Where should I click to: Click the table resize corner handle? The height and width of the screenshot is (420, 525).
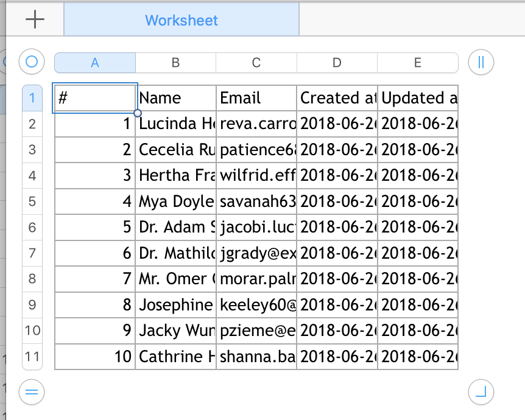pyautogui.click(x=481, y=392)
